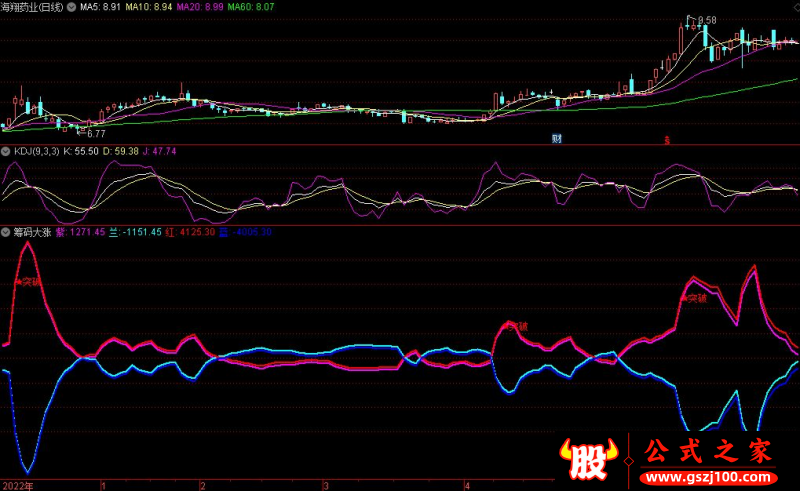Click month 4 on the time axis
The height and width of the screenshot is (491, 800).
click(x=467, y=485)
